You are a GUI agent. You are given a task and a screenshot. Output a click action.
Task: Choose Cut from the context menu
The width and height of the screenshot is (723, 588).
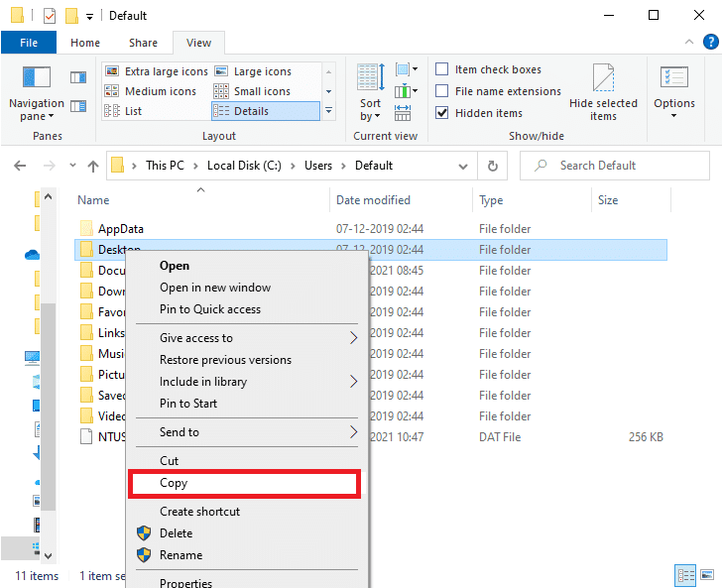coord(169,461)
